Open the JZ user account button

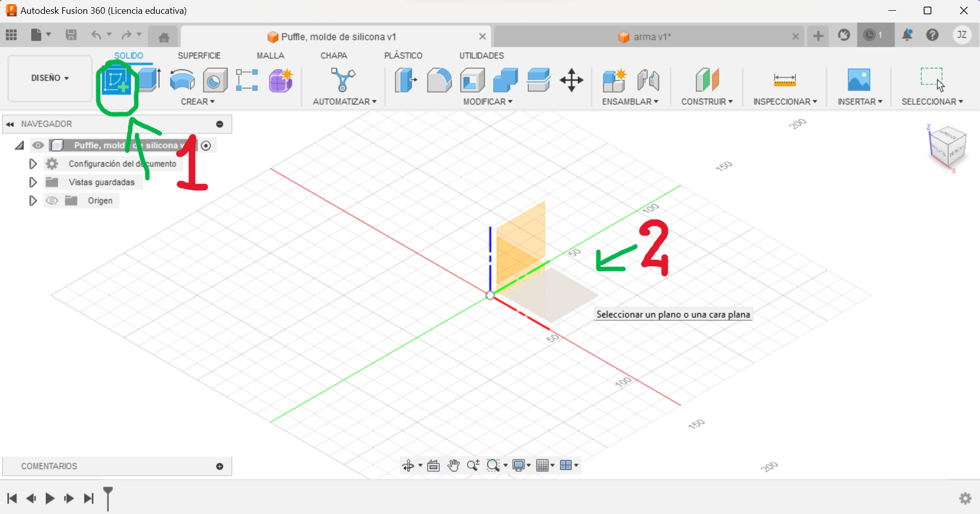(x=962, y=35)
